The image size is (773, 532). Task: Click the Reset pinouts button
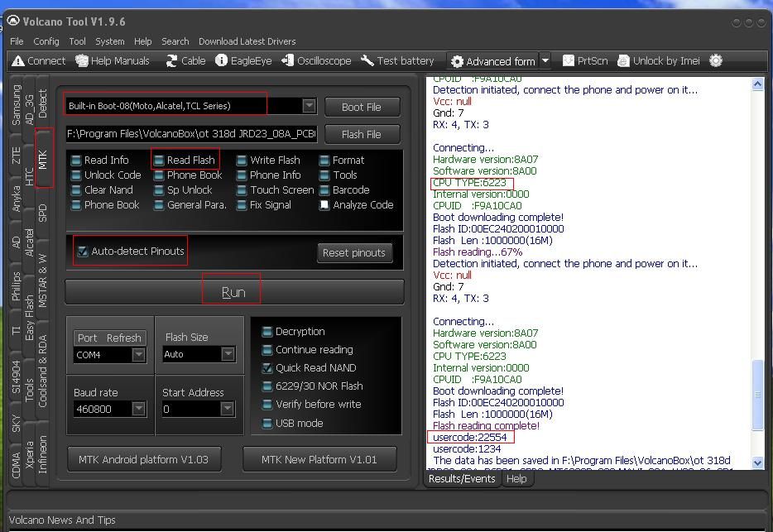pos(354,253)
